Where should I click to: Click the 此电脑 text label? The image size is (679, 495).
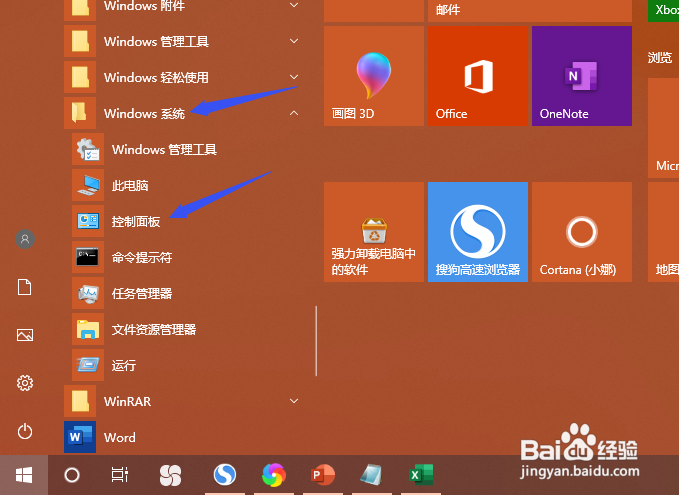pos(130,186)
